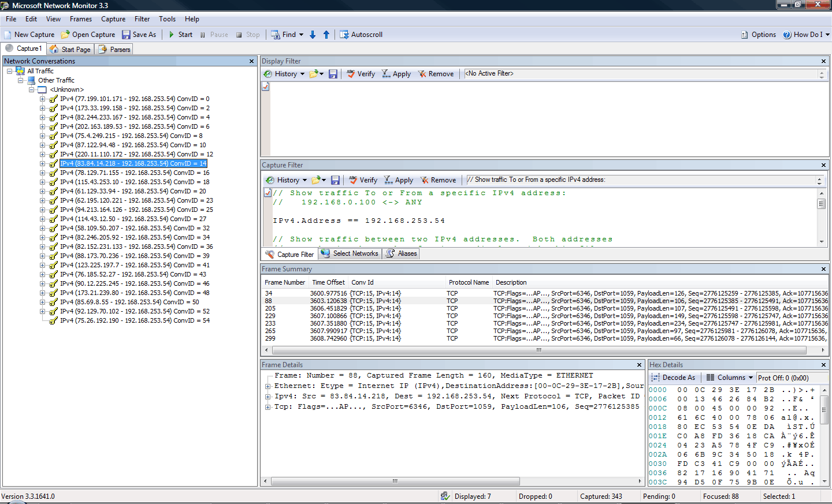
Task: Open the Columns dropdown in Hex Details
Action: coord(730,378)
